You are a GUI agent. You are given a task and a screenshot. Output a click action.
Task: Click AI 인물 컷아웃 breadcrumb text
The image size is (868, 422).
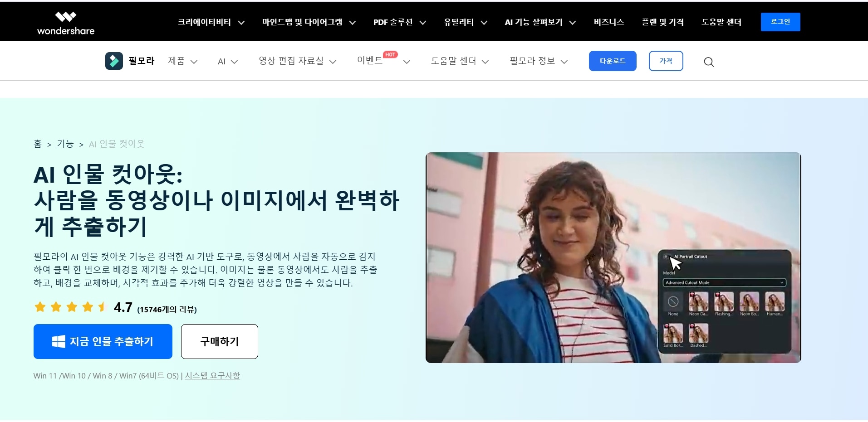[x=117, y=144]
